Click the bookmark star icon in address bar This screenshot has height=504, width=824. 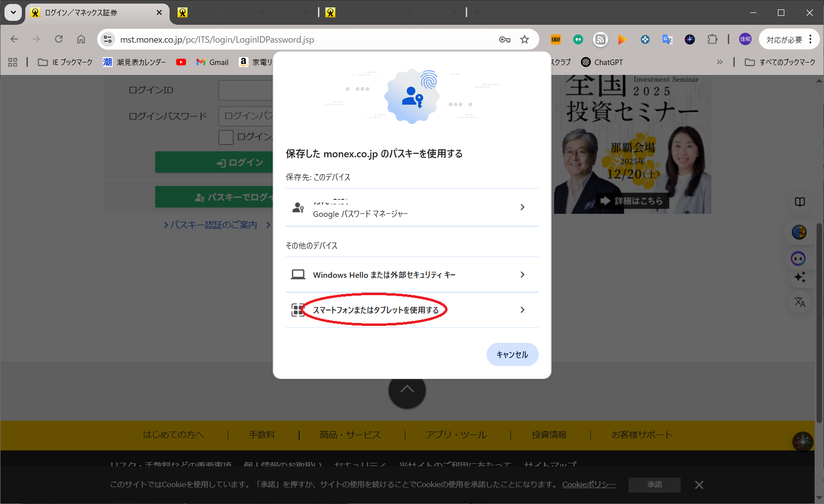(524, 40)
